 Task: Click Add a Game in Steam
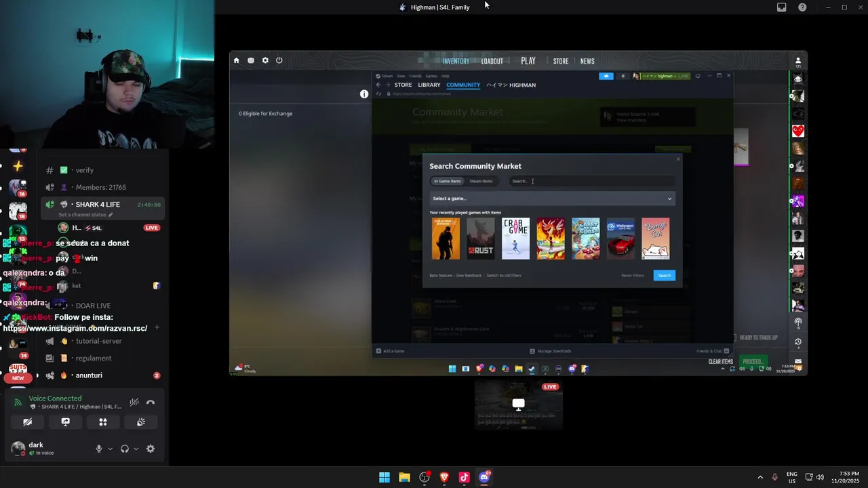point(391,351)
